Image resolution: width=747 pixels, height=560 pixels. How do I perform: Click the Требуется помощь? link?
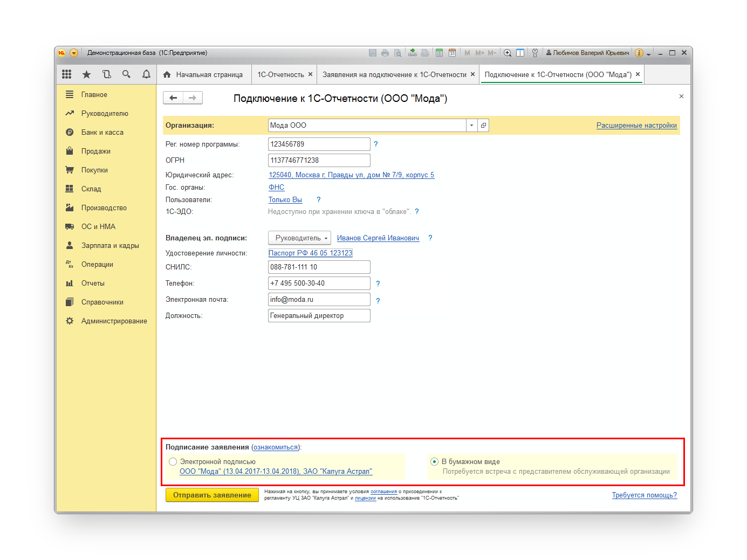click(644, 495)
